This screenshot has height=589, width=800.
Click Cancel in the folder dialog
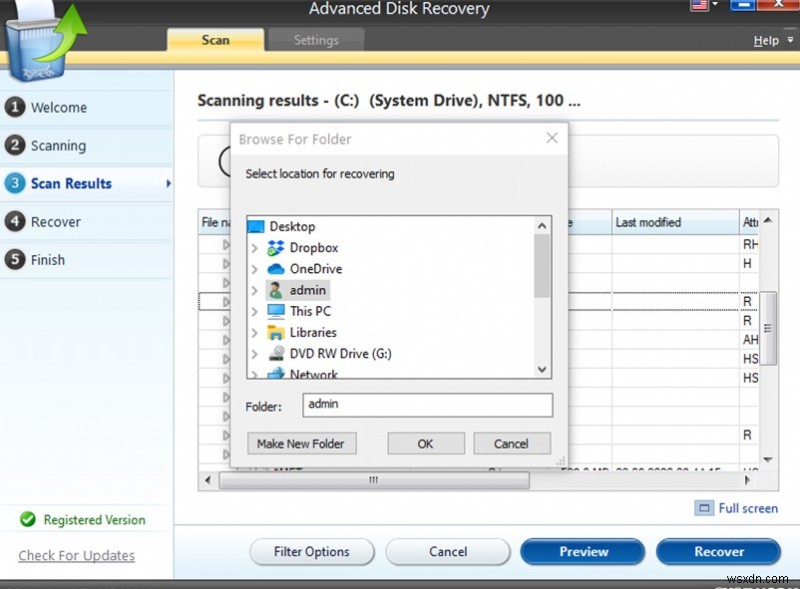click(x=512, y=444)
